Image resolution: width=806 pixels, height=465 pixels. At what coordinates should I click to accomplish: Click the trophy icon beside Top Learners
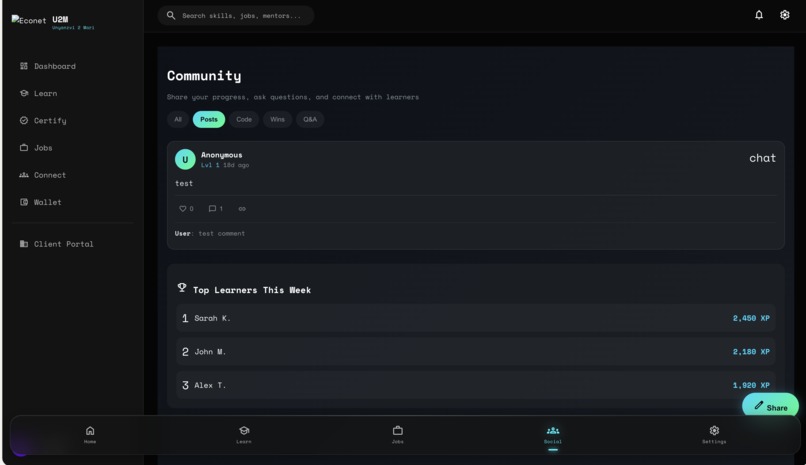(182, 288)
